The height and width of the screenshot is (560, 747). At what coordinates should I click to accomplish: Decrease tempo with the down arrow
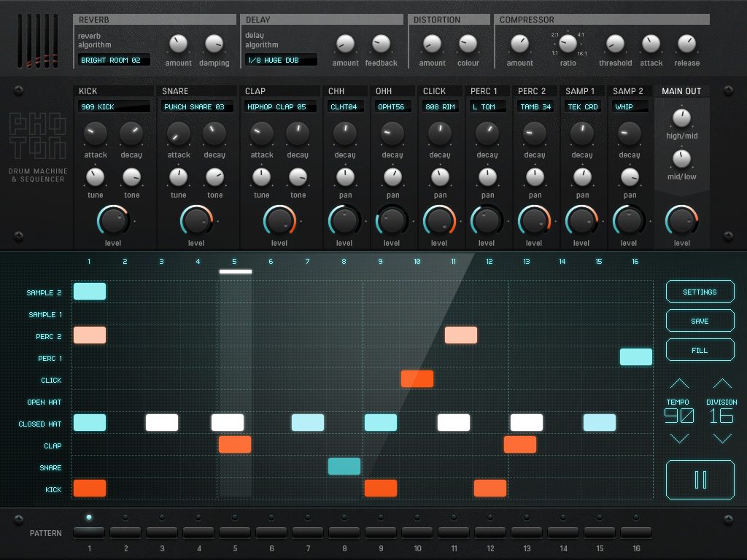679,438
